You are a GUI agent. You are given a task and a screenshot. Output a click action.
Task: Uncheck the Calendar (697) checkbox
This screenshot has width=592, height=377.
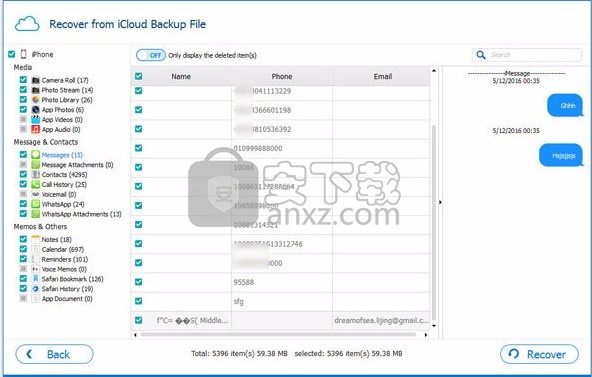23,249
